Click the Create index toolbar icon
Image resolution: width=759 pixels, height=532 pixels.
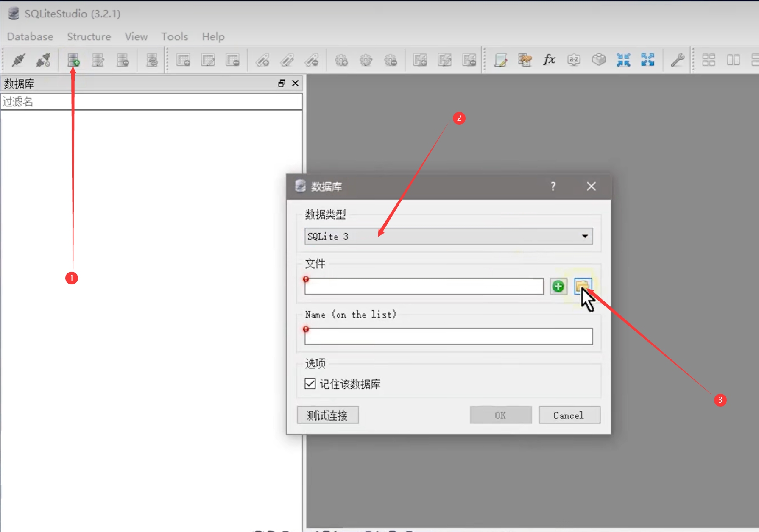[x=262, y=60]
